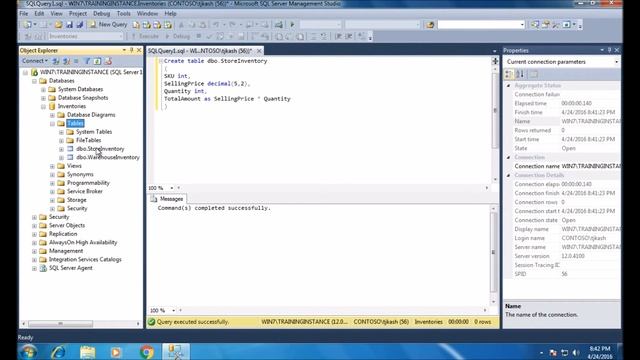640x360 pixels.
Task: Expand the Database Snapshots node
Action: point(43,98)
